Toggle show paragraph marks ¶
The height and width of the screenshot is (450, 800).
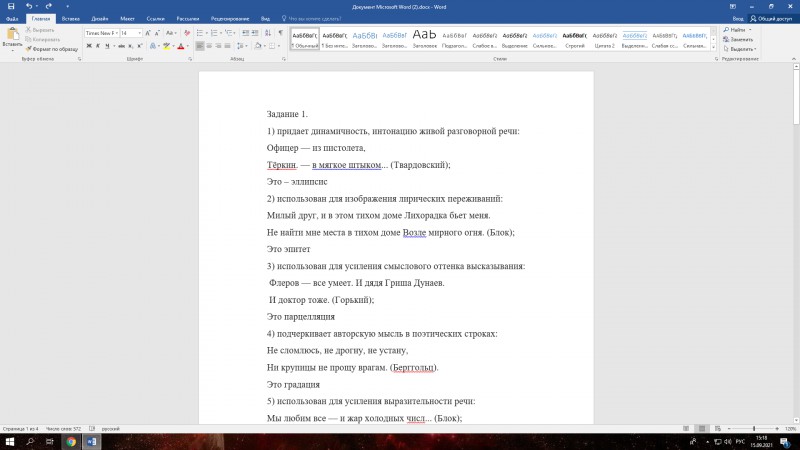[x=281, y=33]
